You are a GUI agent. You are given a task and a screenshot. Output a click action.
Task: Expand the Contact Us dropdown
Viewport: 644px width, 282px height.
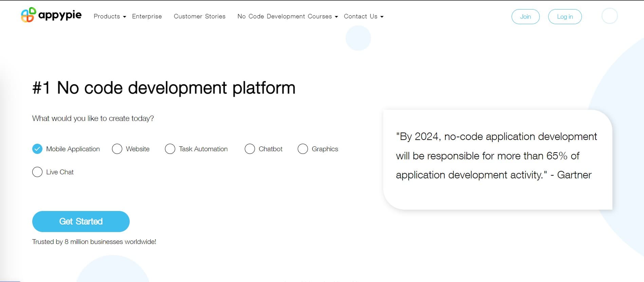click(364, 16)
